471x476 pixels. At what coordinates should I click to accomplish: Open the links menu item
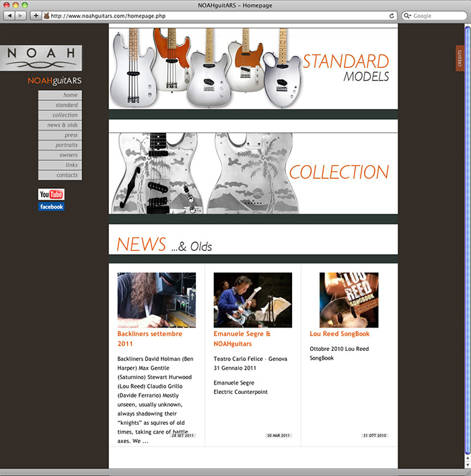60,165
